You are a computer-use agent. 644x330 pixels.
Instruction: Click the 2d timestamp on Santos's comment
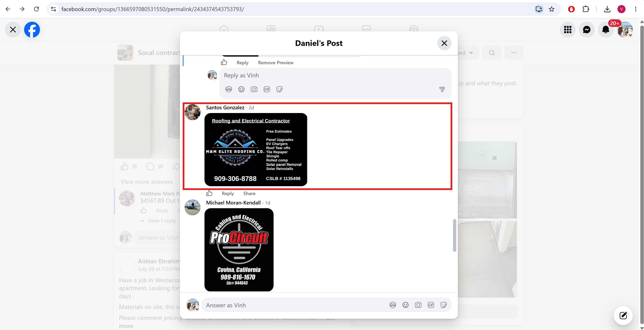(x=251, y=108)
